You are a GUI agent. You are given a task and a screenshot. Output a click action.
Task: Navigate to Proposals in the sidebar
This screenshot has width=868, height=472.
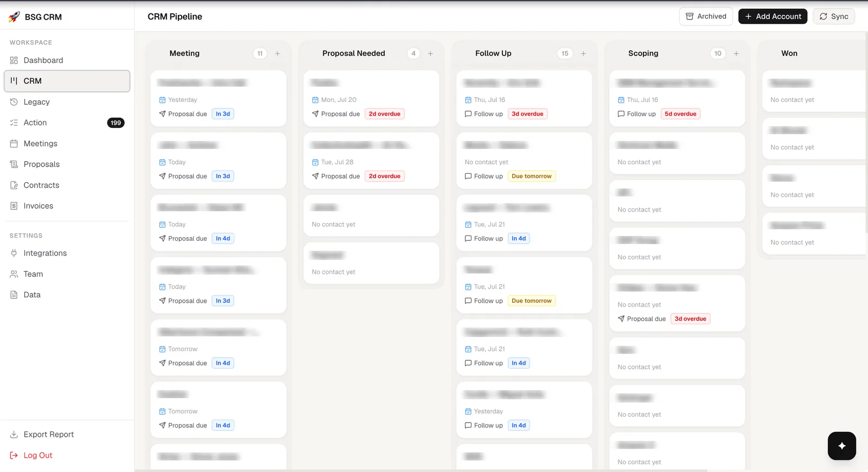67,164
